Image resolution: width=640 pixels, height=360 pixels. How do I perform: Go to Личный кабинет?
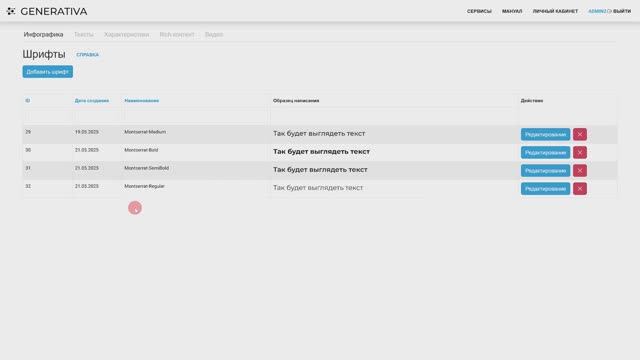coord(555,11)
